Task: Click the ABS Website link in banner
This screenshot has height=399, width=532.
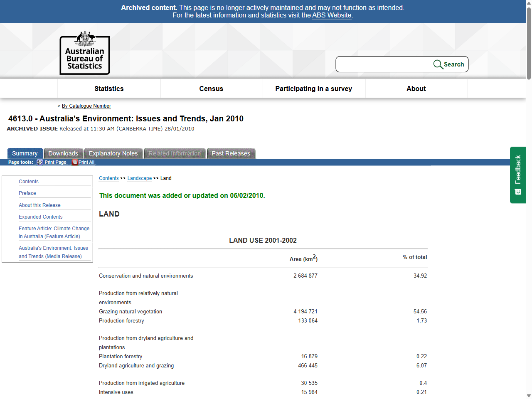Action: click(332, 15)
